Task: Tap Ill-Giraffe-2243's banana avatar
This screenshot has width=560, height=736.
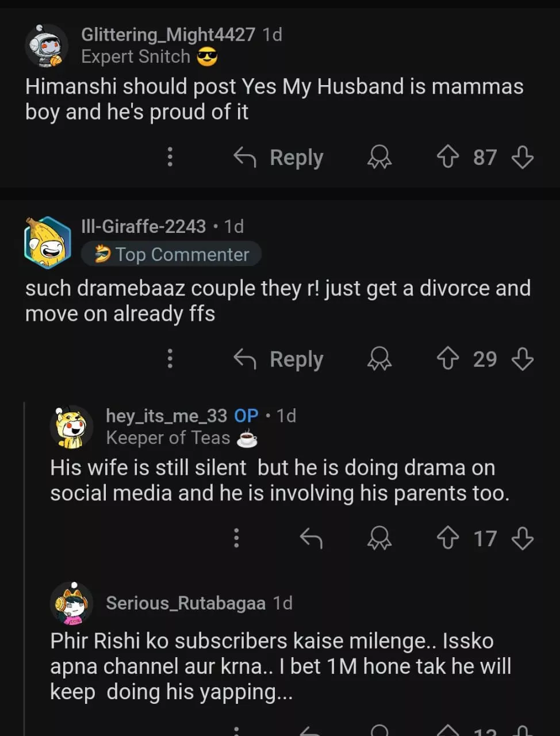Action: point(48,242)
